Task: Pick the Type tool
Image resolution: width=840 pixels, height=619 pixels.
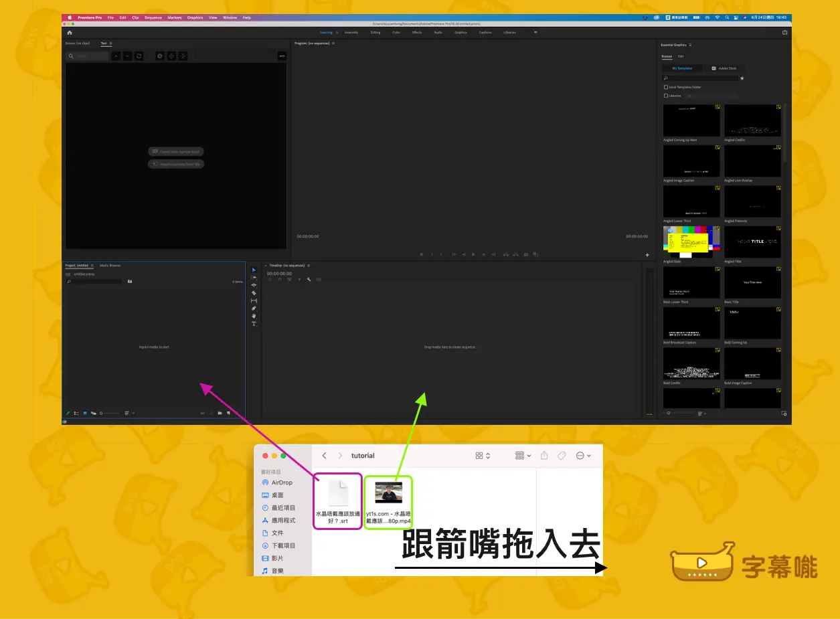Action: [x=254, y=324]
